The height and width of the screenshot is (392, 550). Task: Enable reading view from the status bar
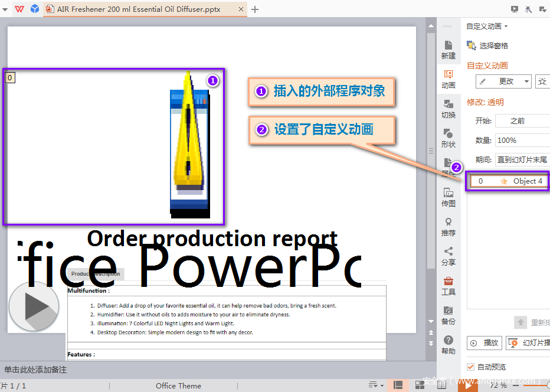[x=441, y=385]
